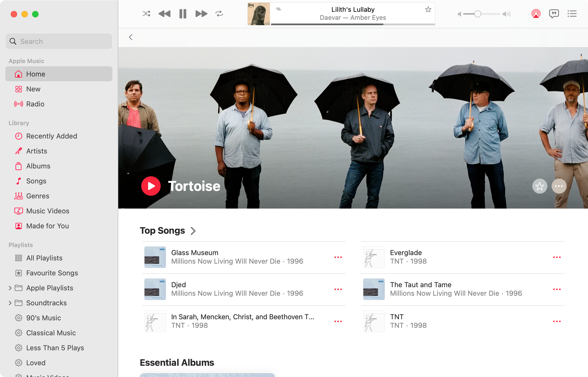Click the Top Songs chevron arrow

pyautogui.click(x=193, y=231)
